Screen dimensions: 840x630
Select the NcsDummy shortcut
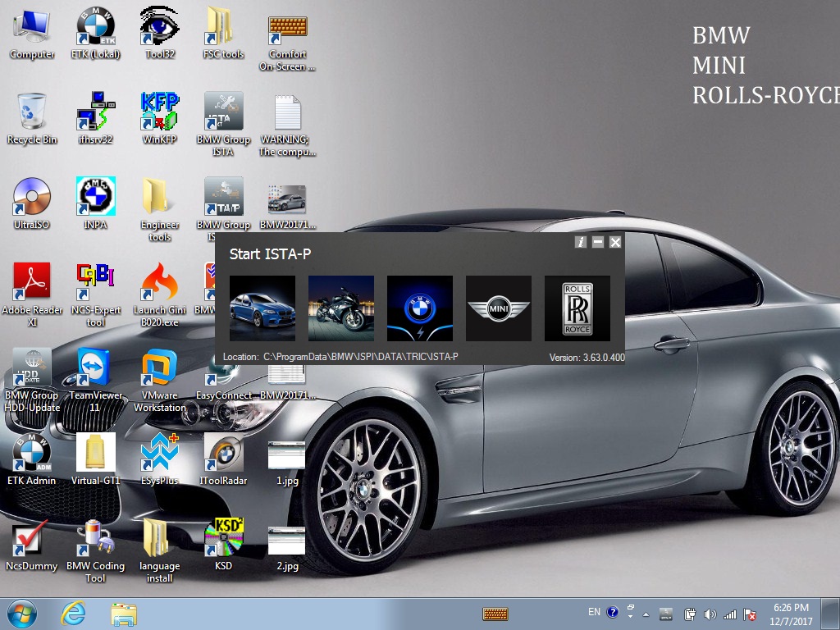(x=32, y=546)
